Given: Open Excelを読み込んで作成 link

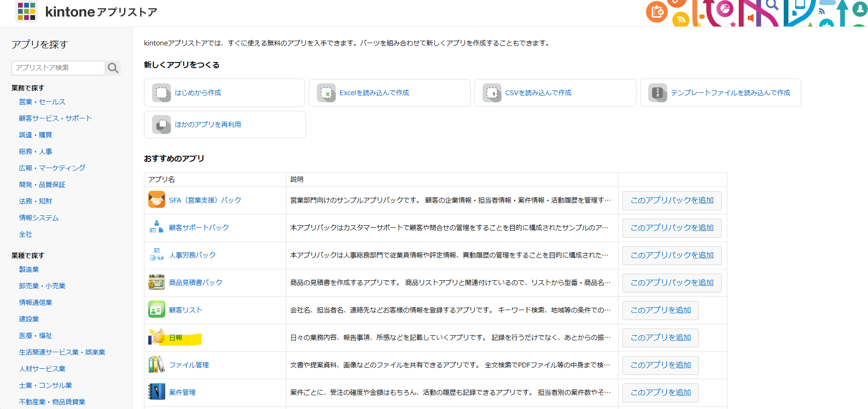Looking at the screenshot, I should click(374, 93).
